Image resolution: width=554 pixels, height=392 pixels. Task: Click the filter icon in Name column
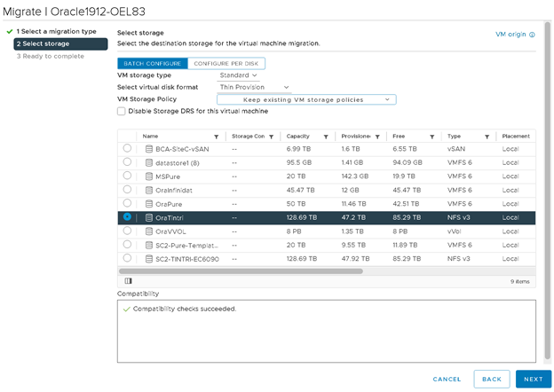point(216,137)
